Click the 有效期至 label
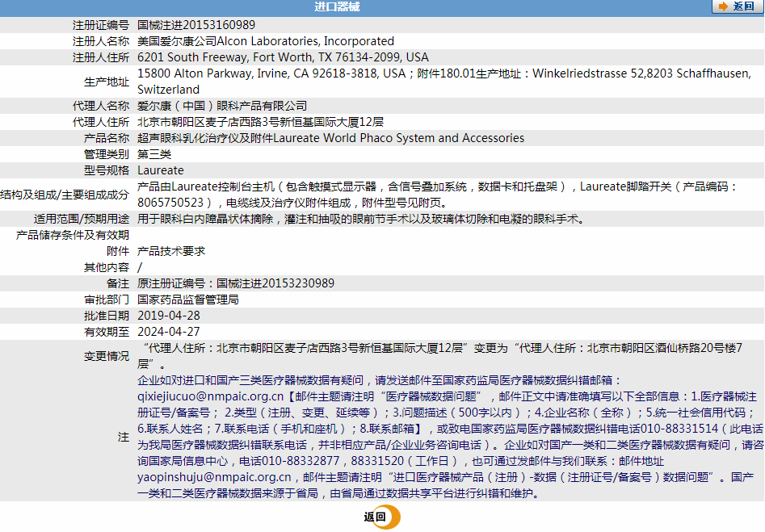The height and width of the screenshot is (532, 765). coord(107,331)
